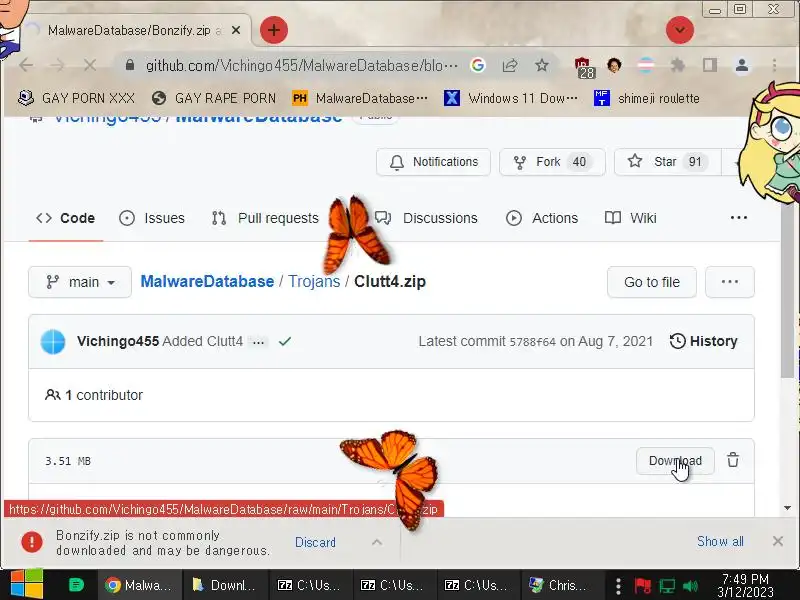
Task: Open the Discussions tab
Action: click(427, 218)
